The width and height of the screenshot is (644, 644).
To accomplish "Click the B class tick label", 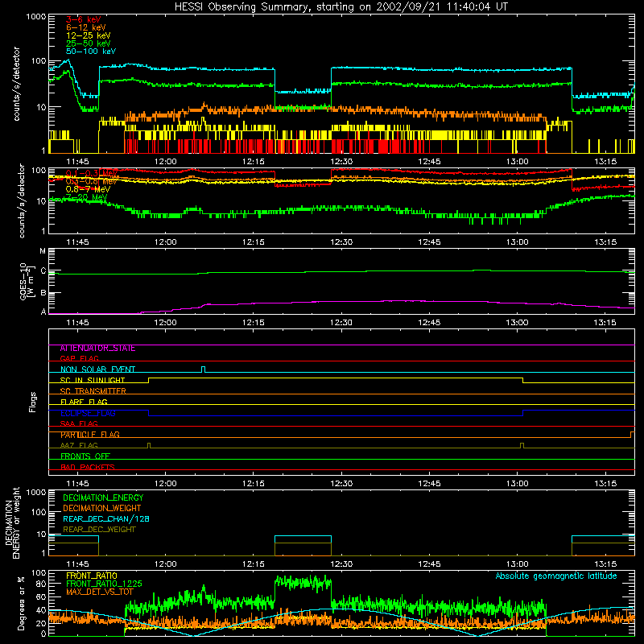I will click(x=43, y=293).
